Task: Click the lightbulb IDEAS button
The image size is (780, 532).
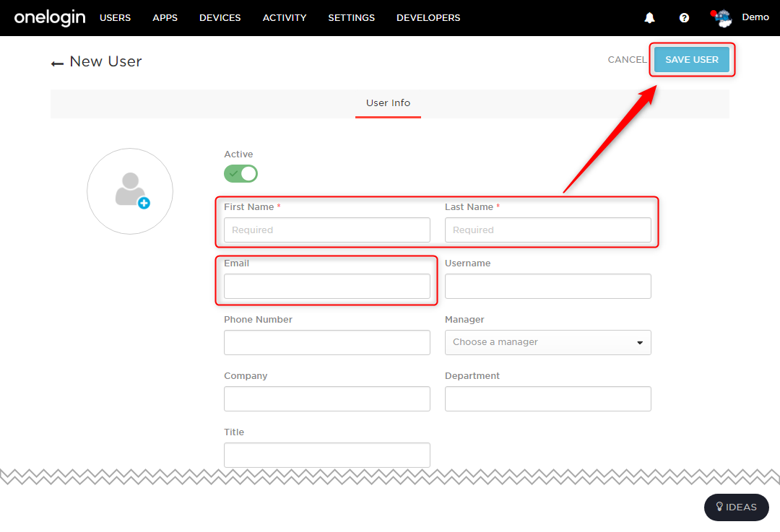Action: (x=736, y=507)
